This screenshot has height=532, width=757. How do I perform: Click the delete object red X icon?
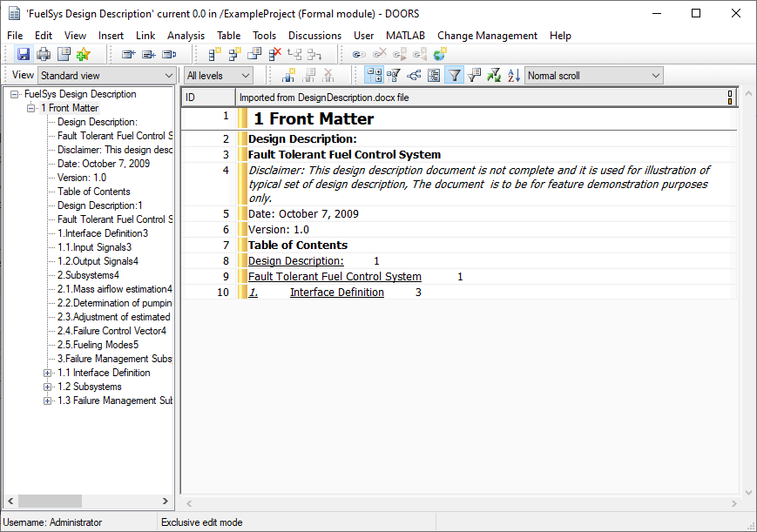click(274, 54)
